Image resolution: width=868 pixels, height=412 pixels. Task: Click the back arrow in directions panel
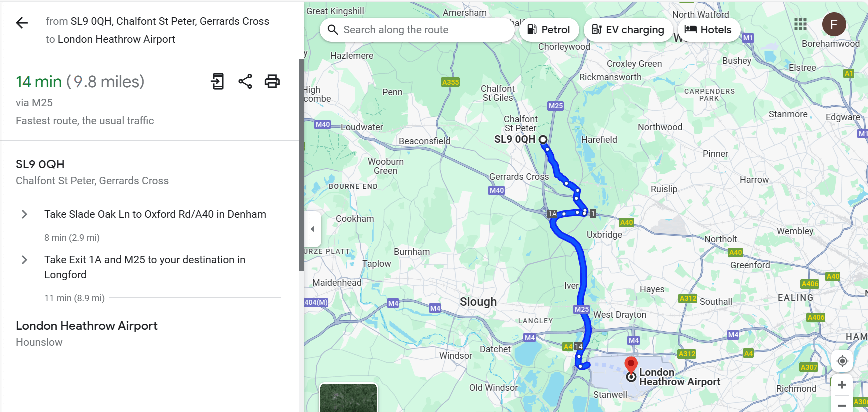pos(22,23)
